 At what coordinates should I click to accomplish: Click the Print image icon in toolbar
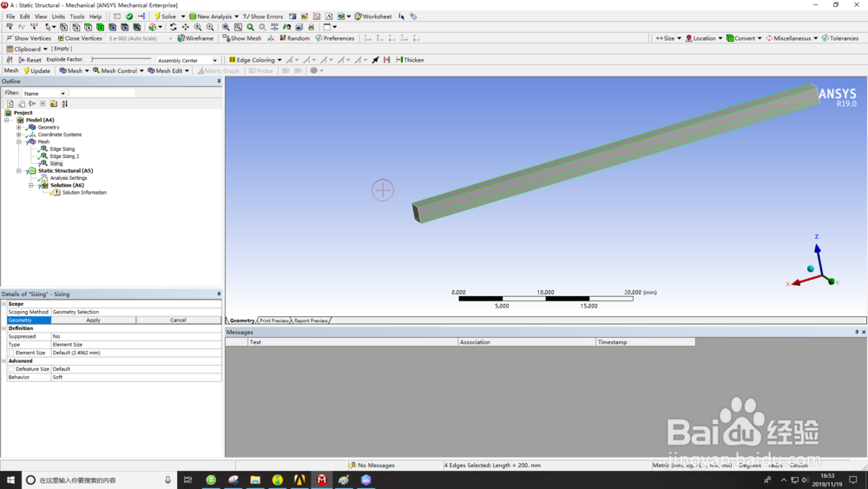(x=311, y=27)
